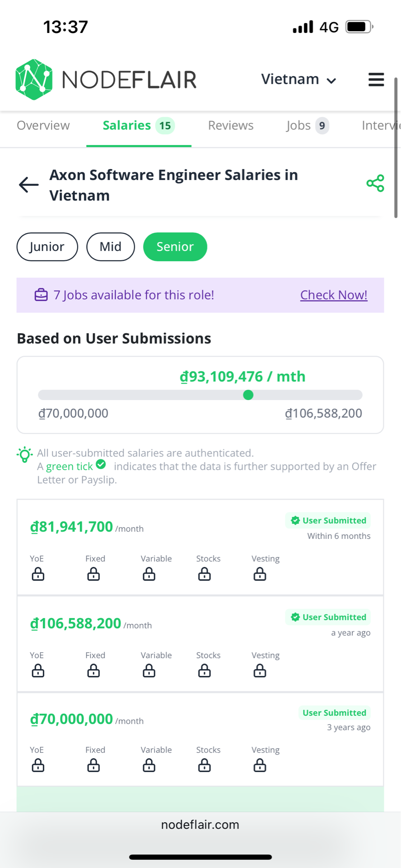Tap the green dot on salary range slider
This screenshot has width=401, height=868.
pyautogui.click(x=248, y=395)
